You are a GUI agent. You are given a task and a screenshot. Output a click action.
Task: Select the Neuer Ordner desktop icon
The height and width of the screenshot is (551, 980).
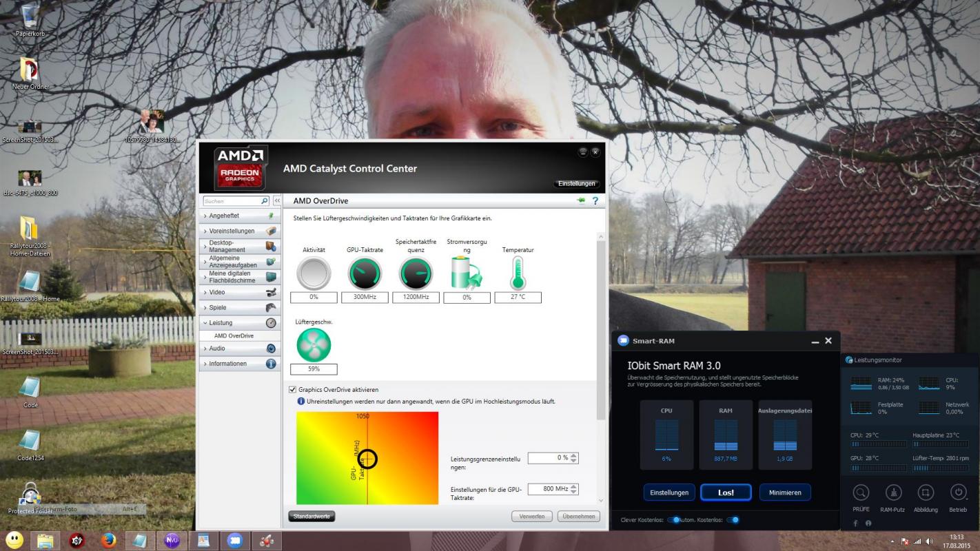30,73
